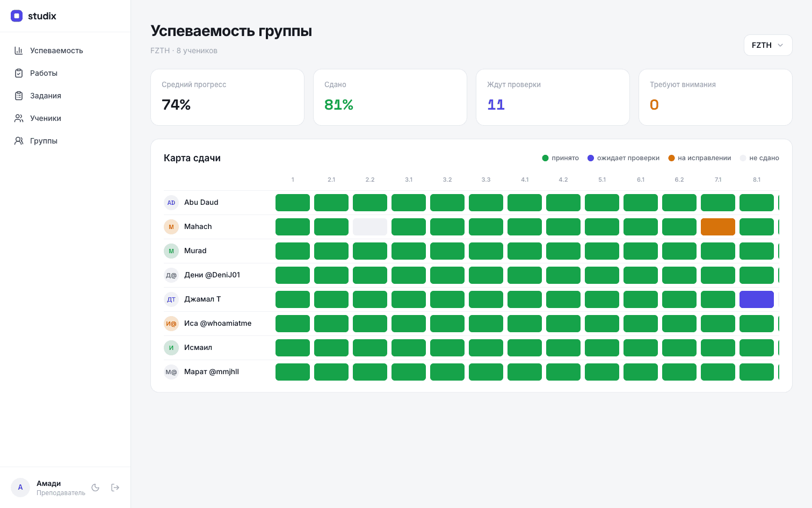This screenshot has height=508, width=812.
Task: Open Работы clipboard-check icon
Action: point(19,73)
